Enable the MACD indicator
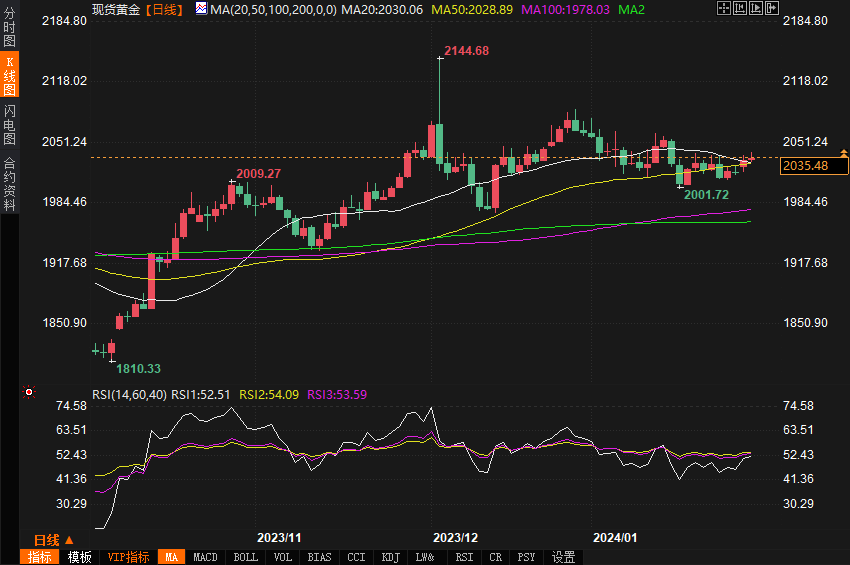850x565 pixels. [x=205, y=557]
